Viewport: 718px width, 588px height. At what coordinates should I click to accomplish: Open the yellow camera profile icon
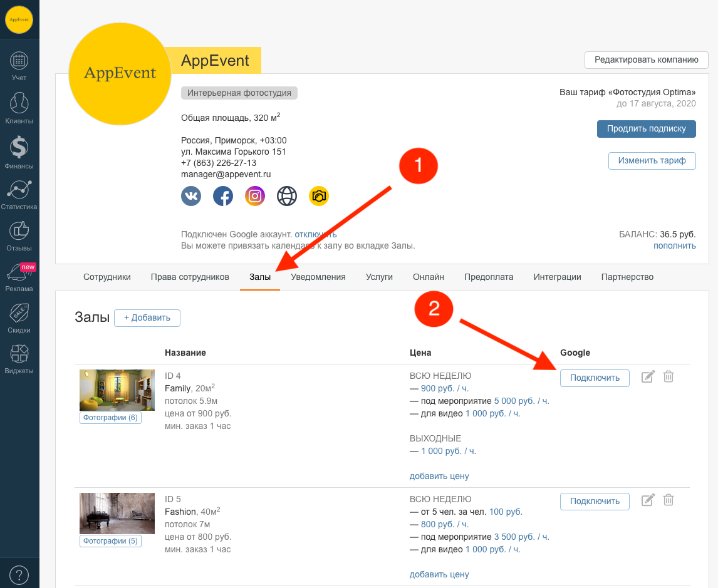click(x=319, y=196)
